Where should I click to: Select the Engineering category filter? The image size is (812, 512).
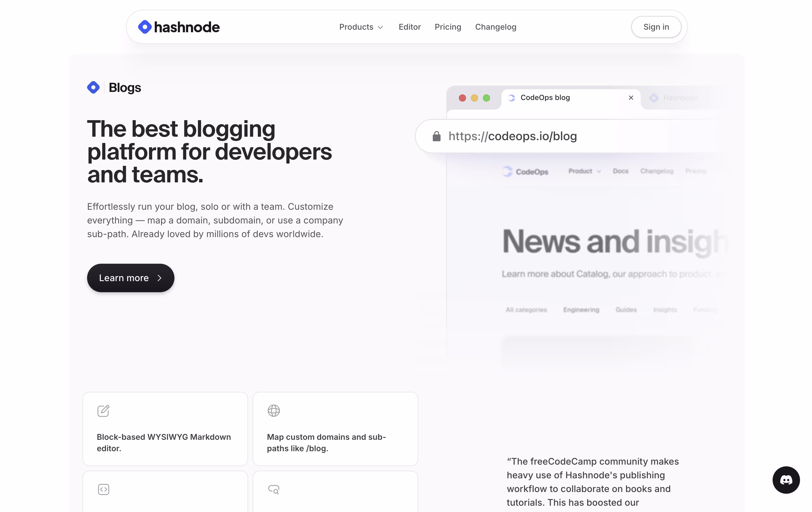point(581,309)
